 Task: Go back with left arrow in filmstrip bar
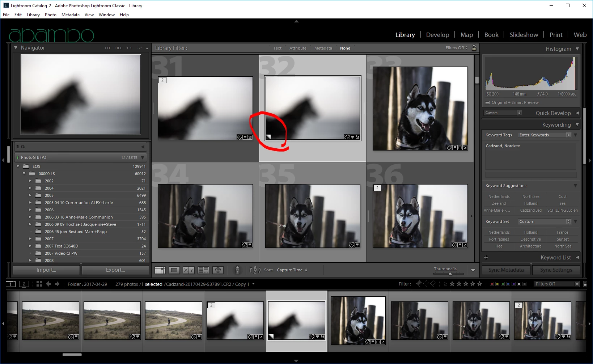click(48, 284)
